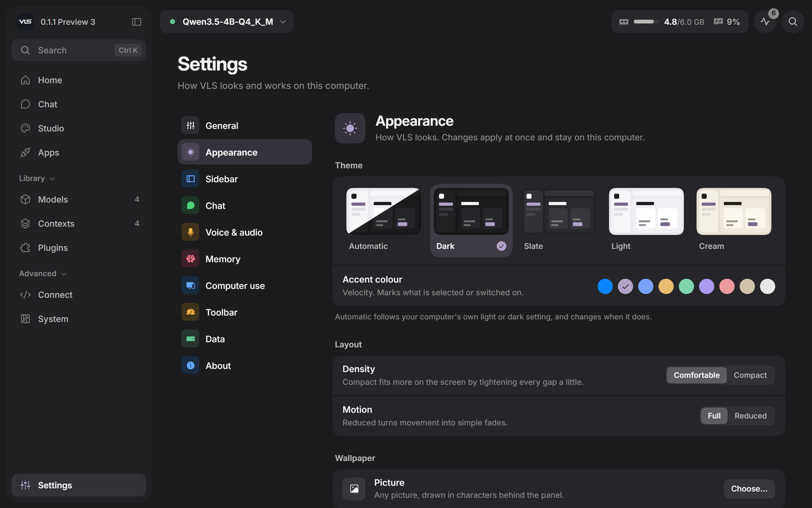Open Models in the Library section

pos(79,200)
